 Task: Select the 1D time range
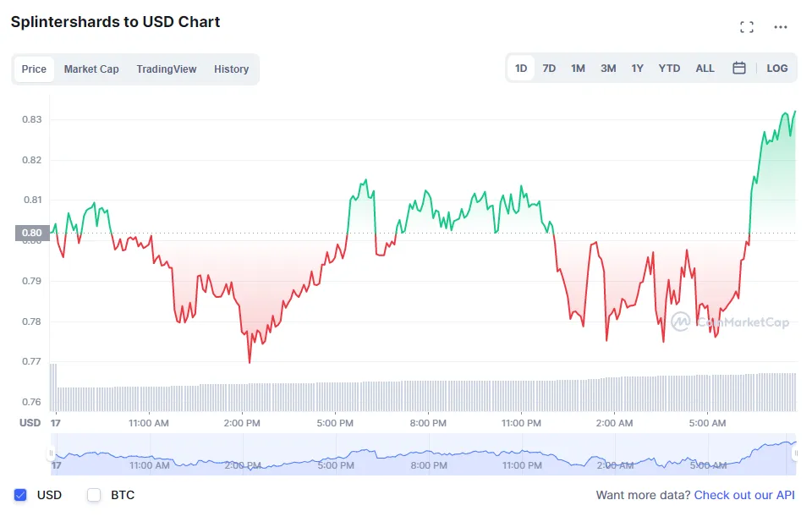(521, 69)
